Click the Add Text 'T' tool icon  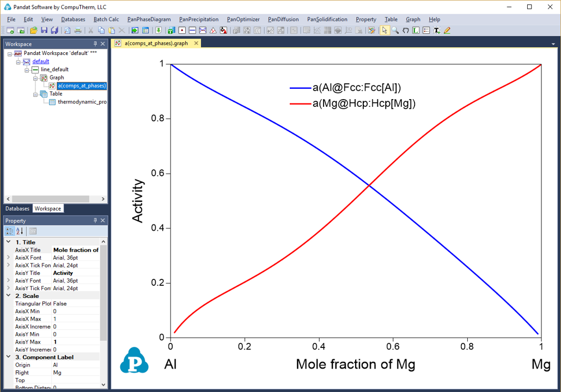tap(437, 30)
